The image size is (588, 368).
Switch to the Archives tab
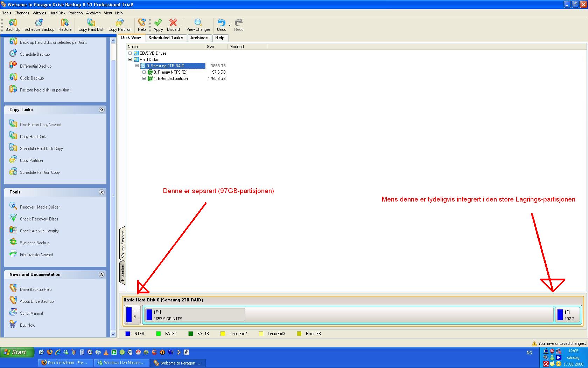(199, 38)
